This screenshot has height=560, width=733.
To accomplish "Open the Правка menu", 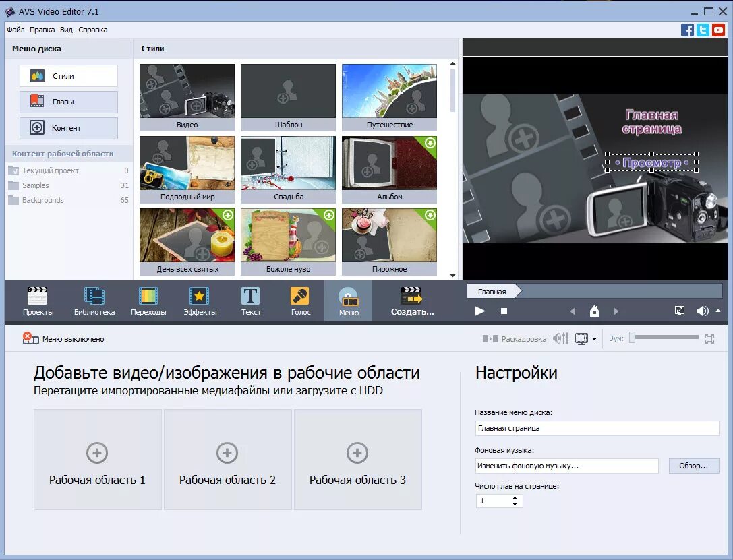I will [42, 30].
